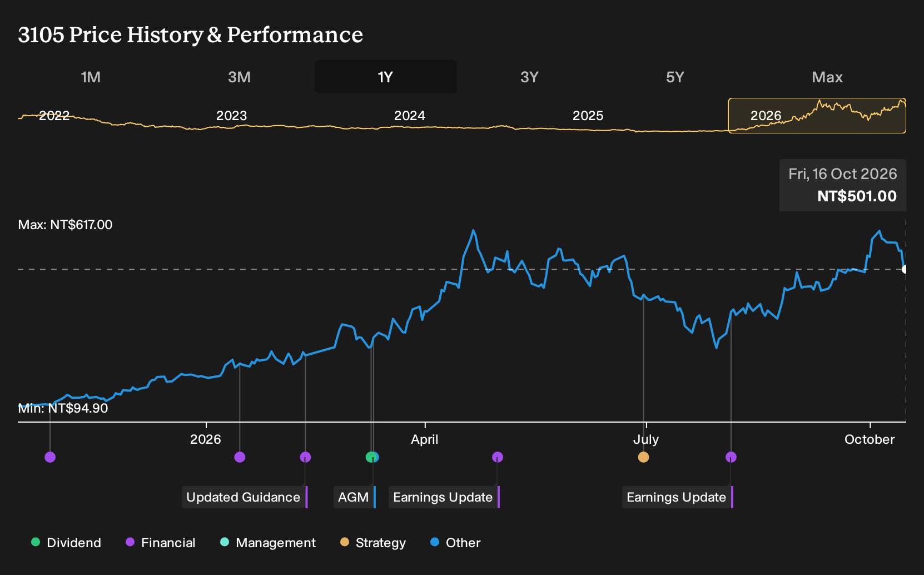Switch to the 5Y range tab
Viewport: 924px width, 575px height.
pyautogui.click(x=675, y=77)
